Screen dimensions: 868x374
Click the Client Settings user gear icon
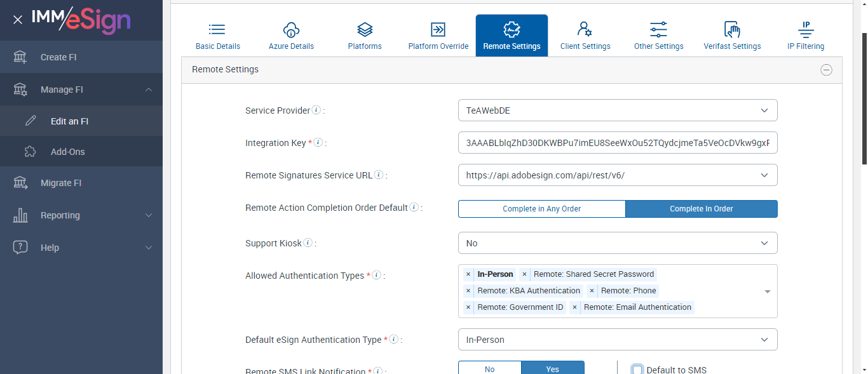(x=585, y=29)
